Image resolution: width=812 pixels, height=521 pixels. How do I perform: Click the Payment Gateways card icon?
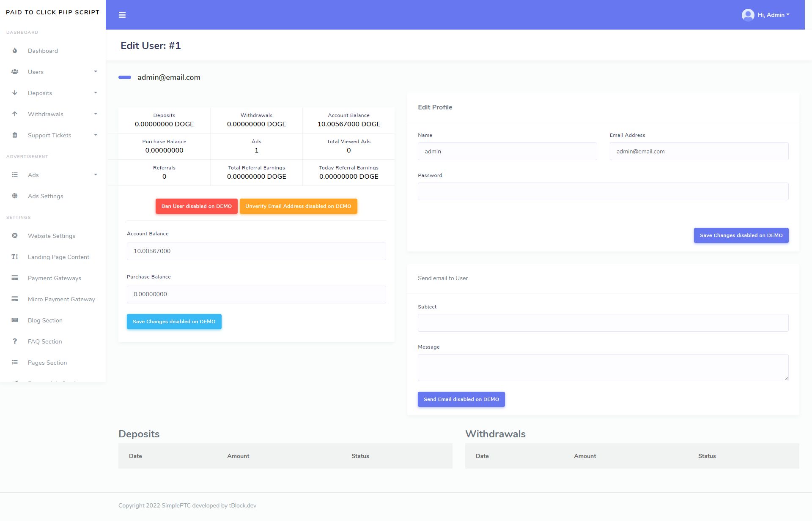[x=15, y=278]
